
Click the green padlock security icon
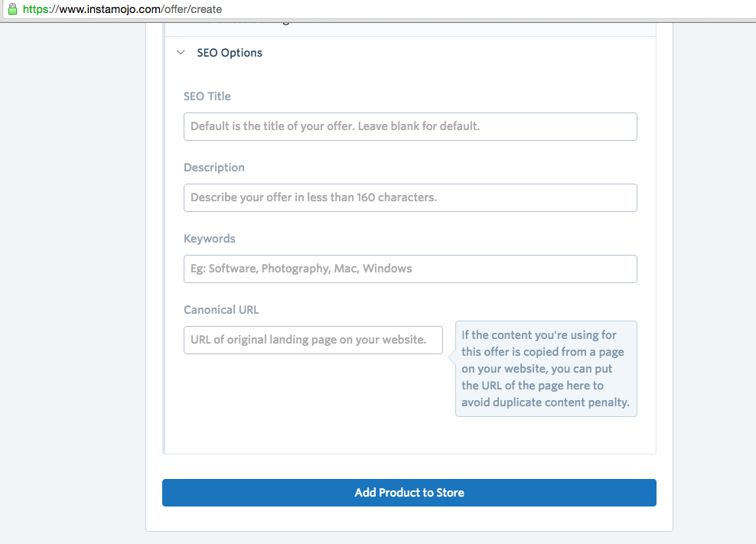(x=11, y=9)
